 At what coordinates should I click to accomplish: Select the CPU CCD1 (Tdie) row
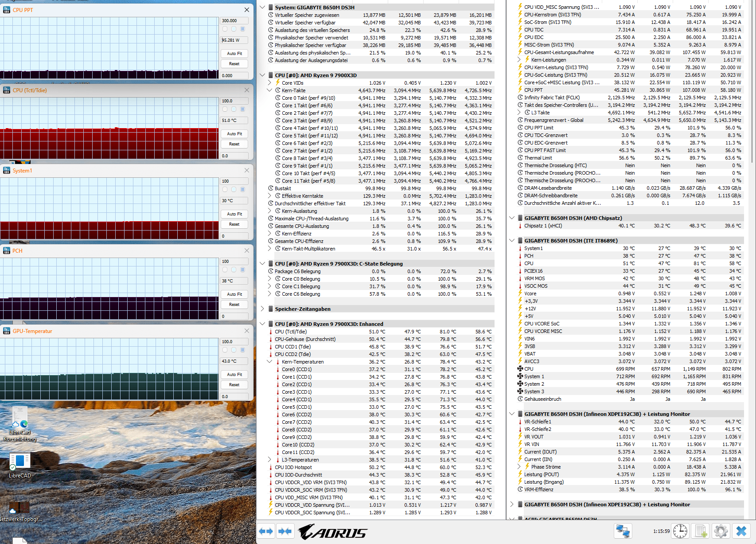coord(381,347)
